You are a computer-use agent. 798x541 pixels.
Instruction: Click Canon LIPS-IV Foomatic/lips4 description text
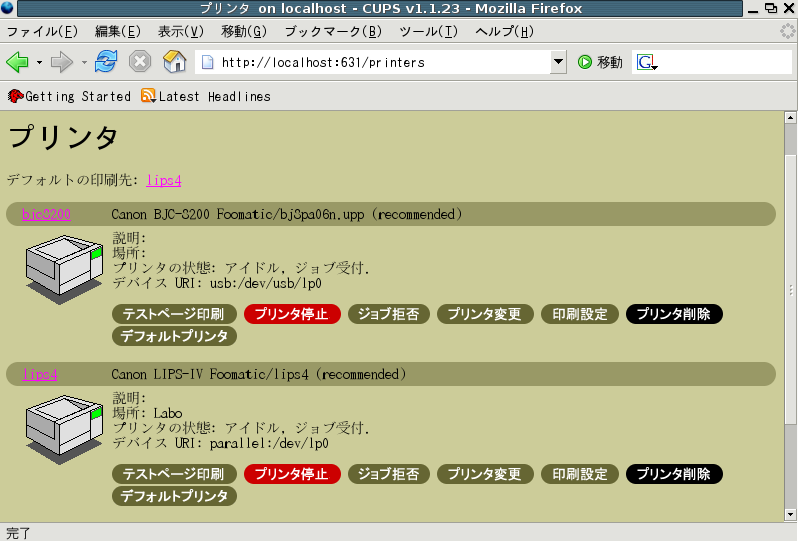(259, 375)
